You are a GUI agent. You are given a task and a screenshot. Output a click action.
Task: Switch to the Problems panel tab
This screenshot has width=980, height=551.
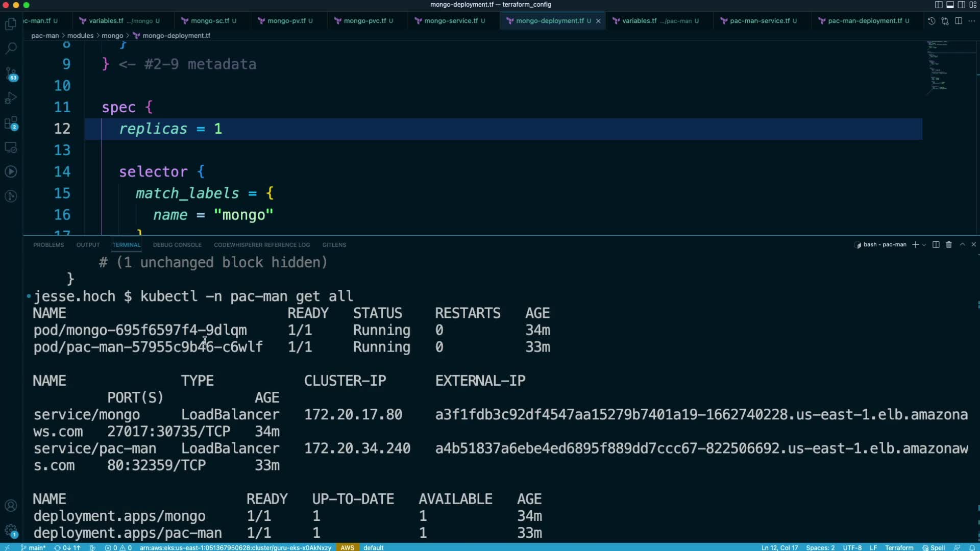click(x=48, y=245)
